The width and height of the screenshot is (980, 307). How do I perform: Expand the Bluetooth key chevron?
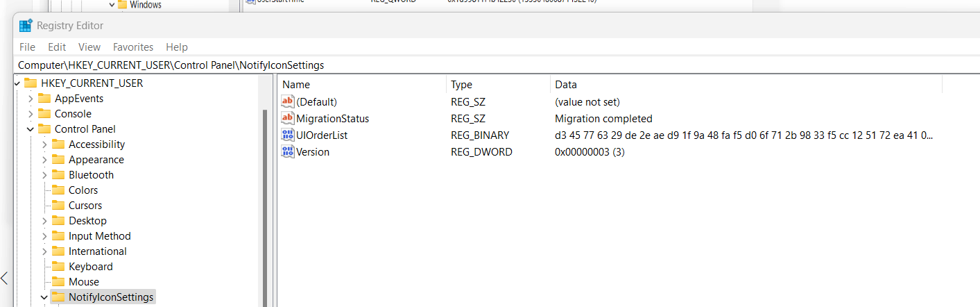pos(44,175)
